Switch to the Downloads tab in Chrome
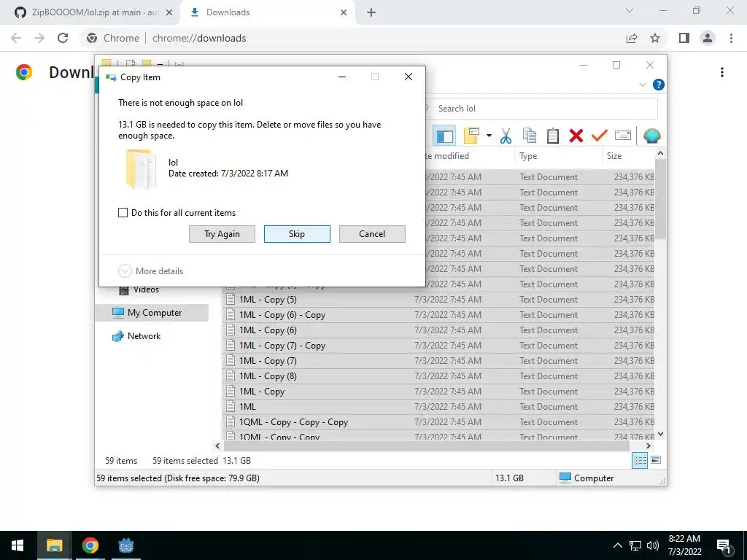Screen dimensions: 747x560 tap(267, 12)
